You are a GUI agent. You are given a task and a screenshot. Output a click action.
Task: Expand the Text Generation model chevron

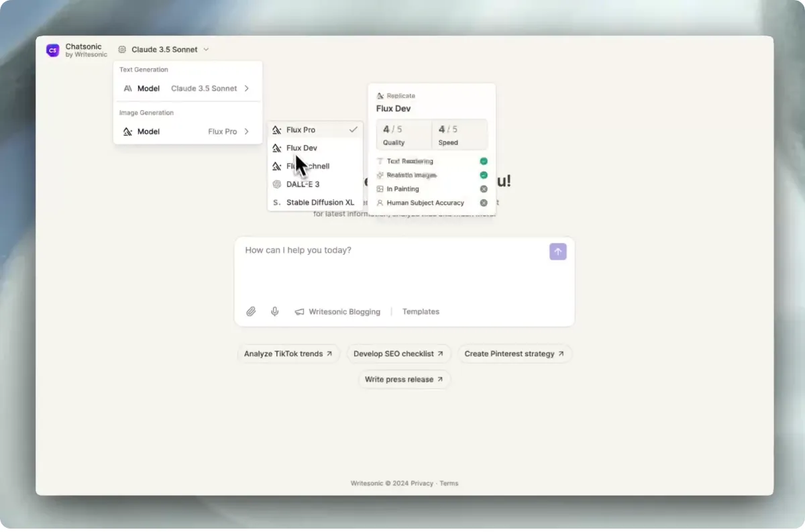tap(247, 89)
